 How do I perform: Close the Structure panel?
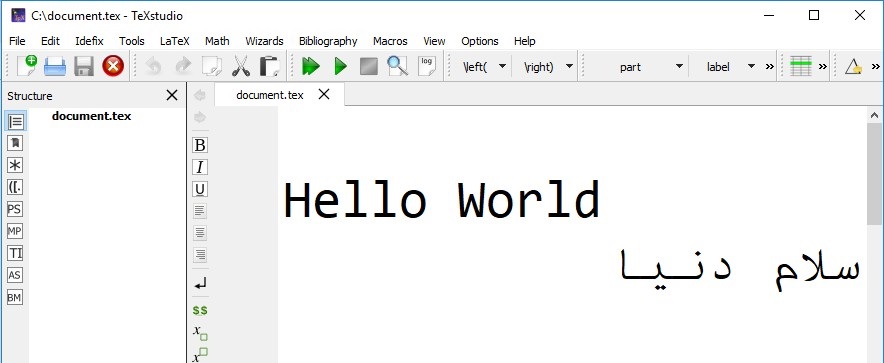172,96
